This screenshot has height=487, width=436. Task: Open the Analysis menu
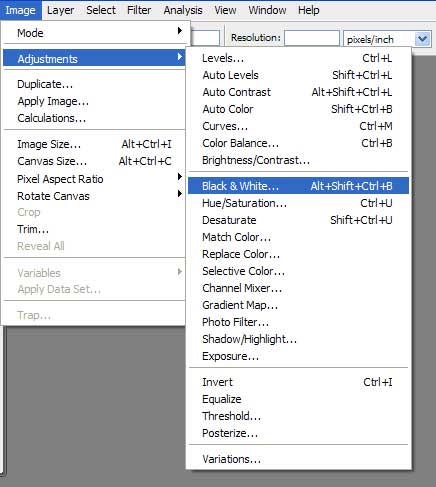tap(183, 10)
